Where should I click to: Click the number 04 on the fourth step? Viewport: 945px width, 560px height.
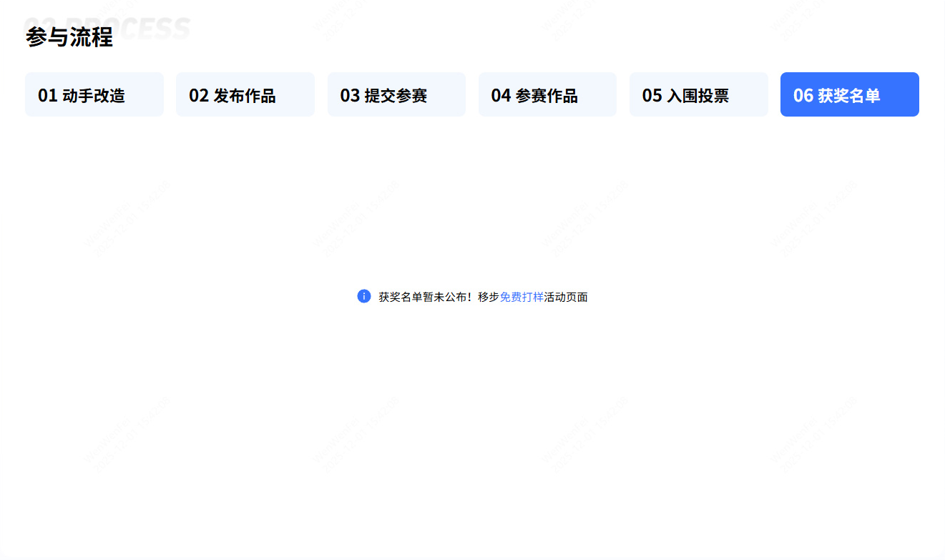click(x=501, y=95)
